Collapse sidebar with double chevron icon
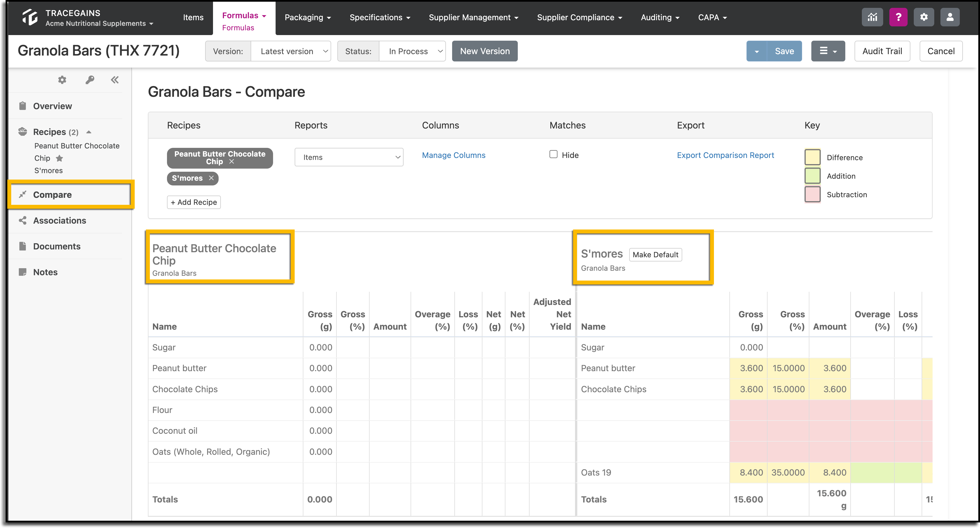The image size is (980, 528). point(115,80)
